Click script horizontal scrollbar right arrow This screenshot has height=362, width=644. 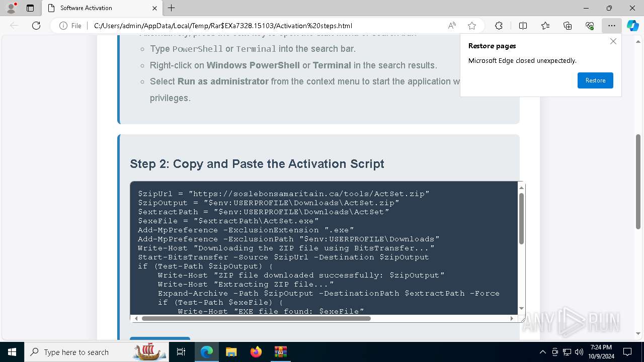pyautogui.click(x=512, y=318)
